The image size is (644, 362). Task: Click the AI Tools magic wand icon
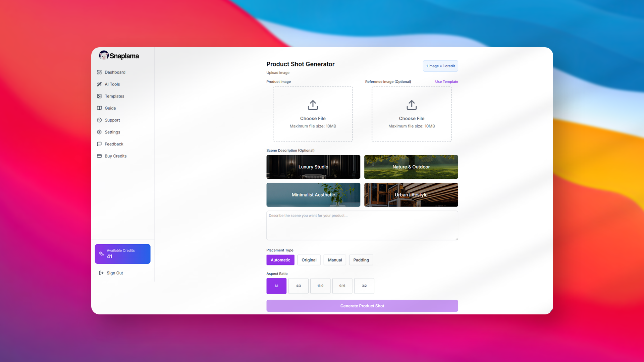coord(99,84)
